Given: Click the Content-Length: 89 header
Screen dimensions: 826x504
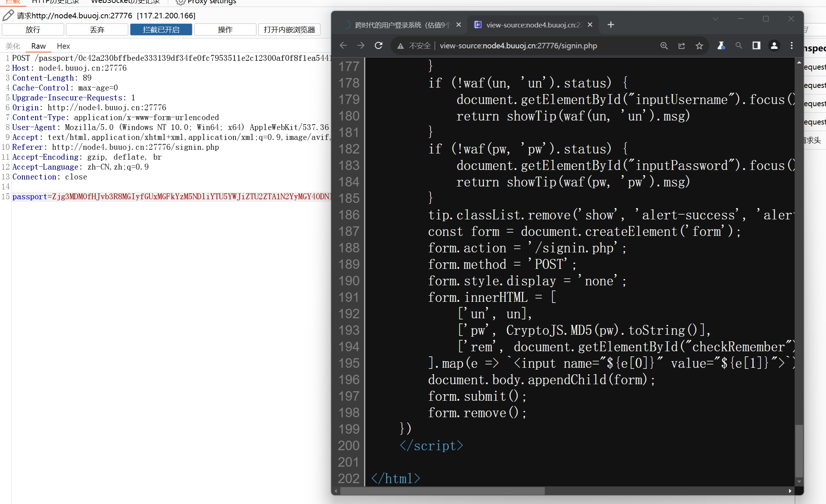Looking at the screenshot, I should (52, 78).
